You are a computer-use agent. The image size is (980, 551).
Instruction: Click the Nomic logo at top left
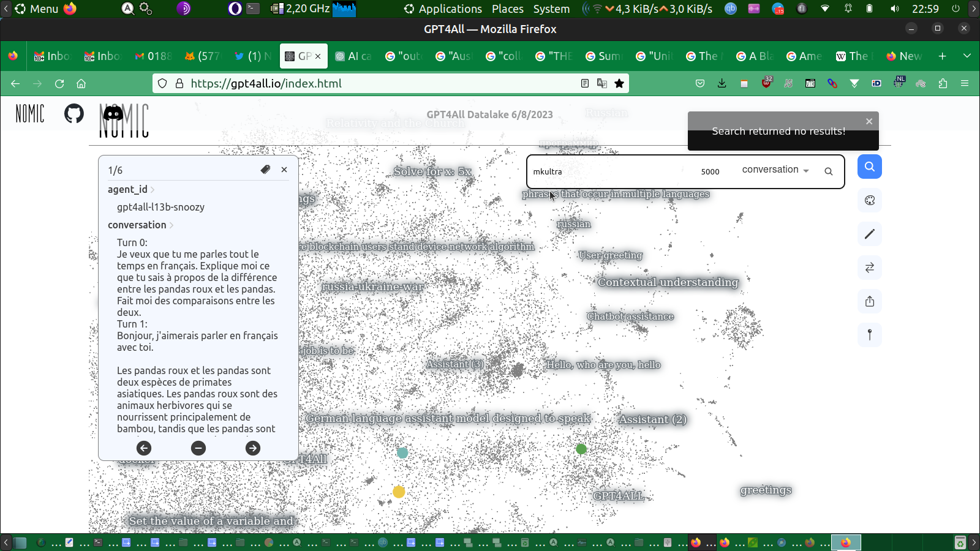tap(30, 113)
